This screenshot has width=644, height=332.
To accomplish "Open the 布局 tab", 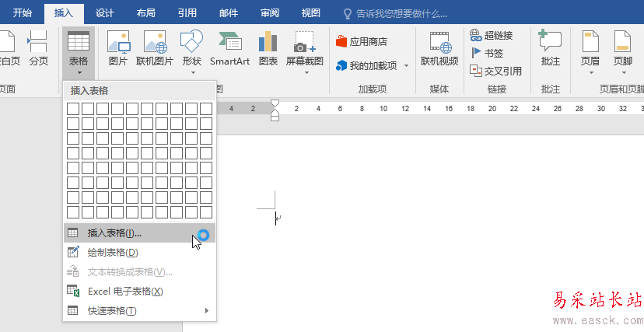I will tap(145, 12).
